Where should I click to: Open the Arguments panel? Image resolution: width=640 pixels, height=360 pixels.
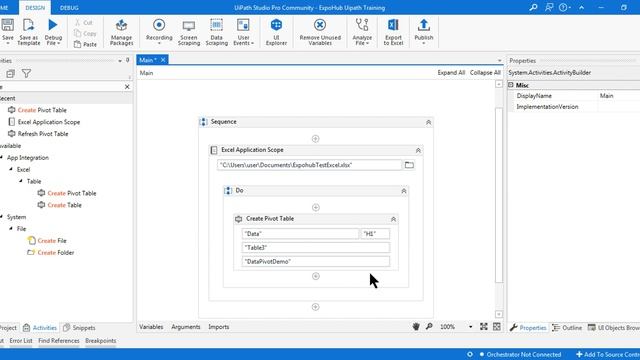(186, 327)
